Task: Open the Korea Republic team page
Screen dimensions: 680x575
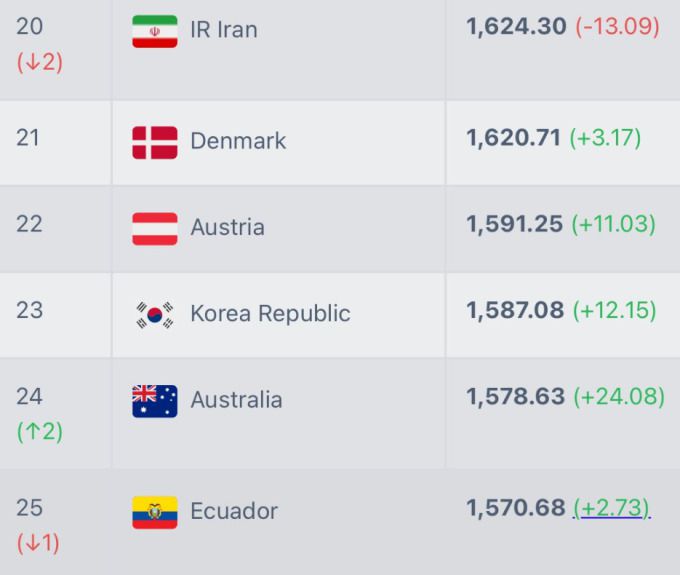Action: tap(270, 314)
